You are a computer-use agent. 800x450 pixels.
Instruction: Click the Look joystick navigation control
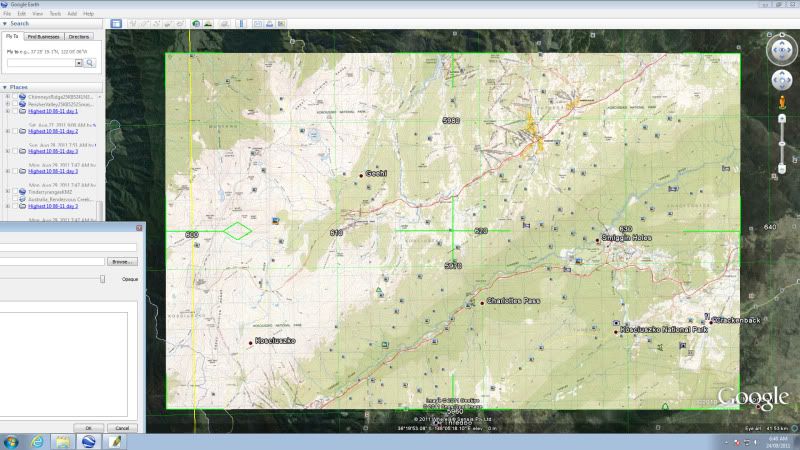coord(782,50)
